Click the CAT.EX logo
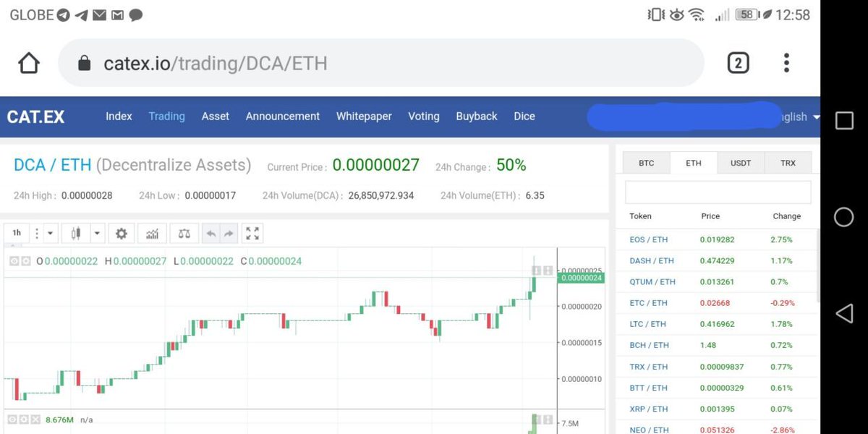Viewport: 868px width, 434px height. pos(35,116)
